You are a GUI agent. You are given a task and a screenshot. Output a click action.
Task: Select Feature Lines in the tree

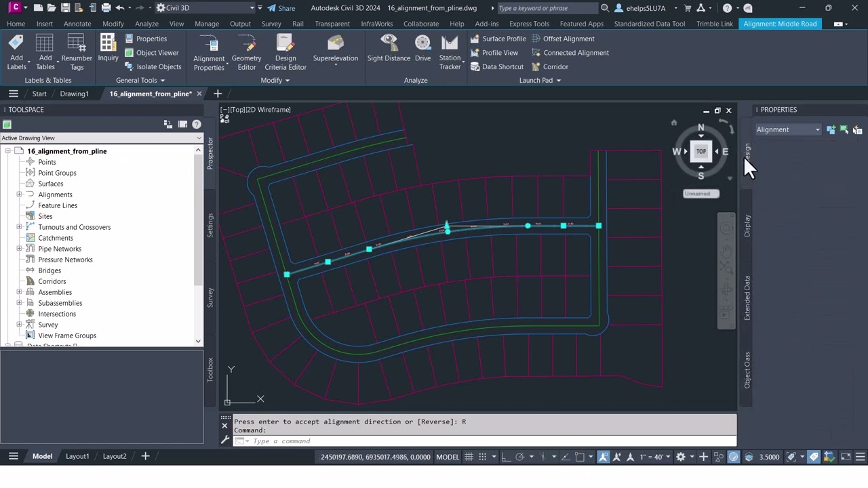(58, 205)
